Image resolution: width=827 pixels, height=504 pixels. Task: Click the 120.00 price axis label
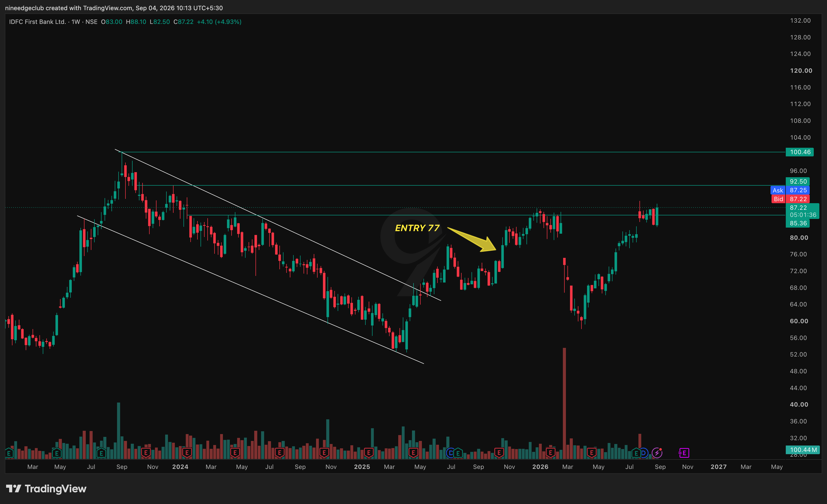[801, 71]
